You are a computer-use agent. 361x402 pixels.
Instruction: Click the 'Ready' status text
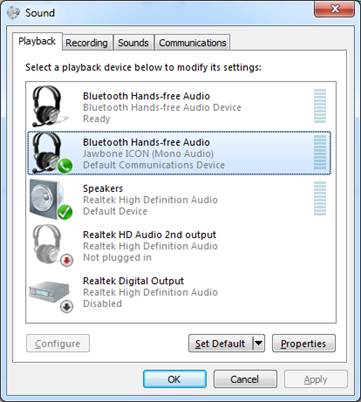click(x=96, y=119)
